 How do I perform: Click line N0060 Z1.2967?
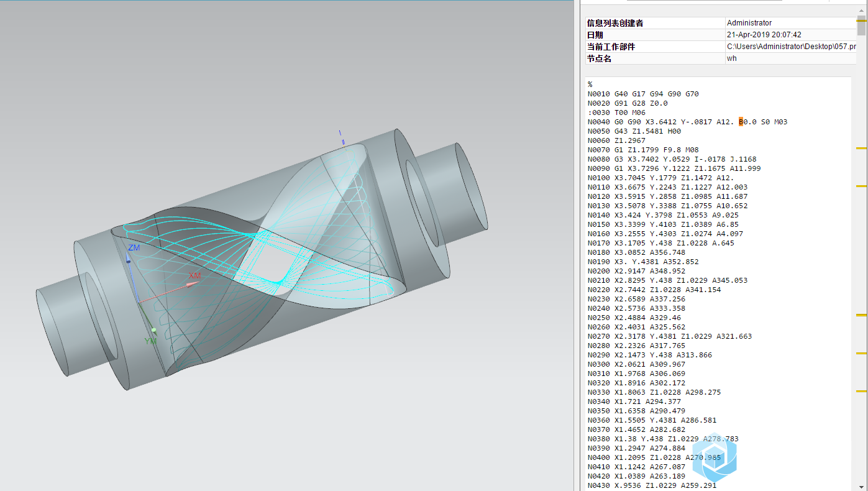tap(616, 140)
